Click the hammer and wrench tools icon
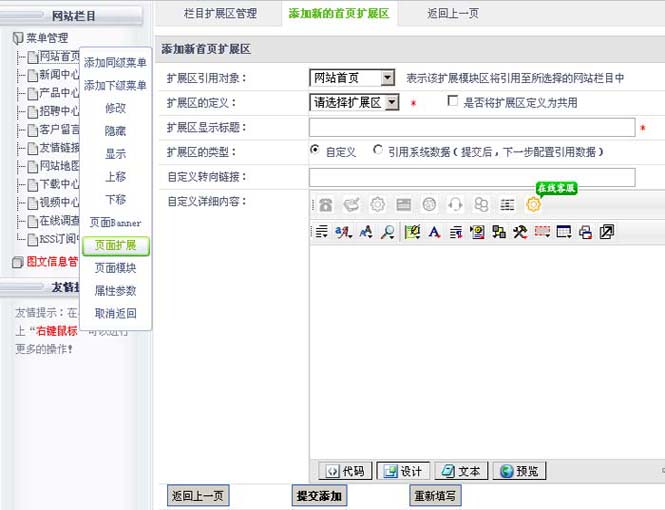 (x=519, y=232)
